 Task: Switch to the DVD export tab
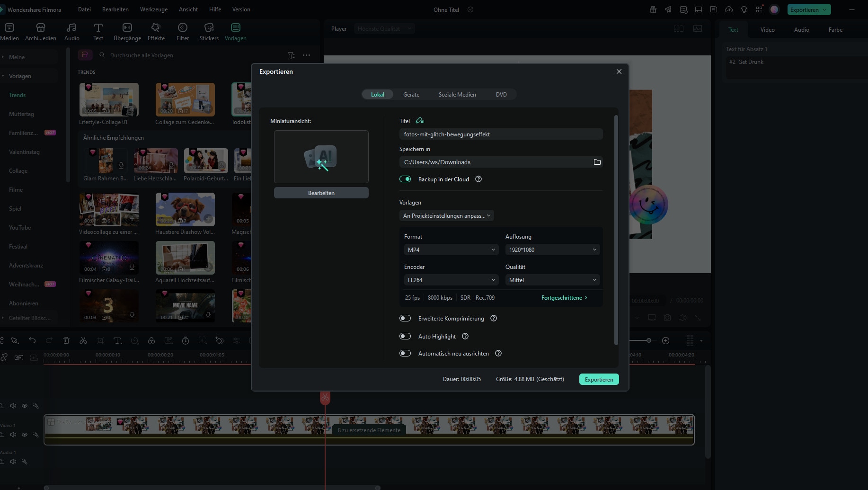(501, 95)
